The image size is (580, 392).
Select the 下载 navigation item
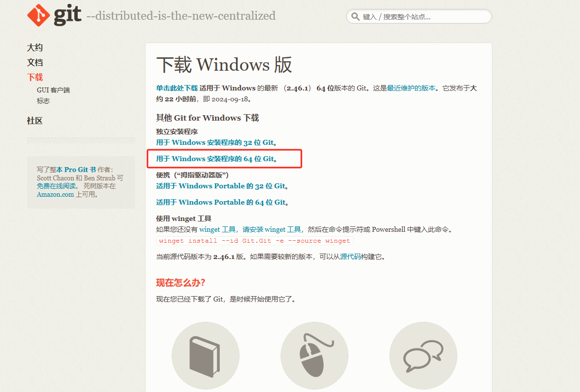pyautogui.click(x=35, y=77)
